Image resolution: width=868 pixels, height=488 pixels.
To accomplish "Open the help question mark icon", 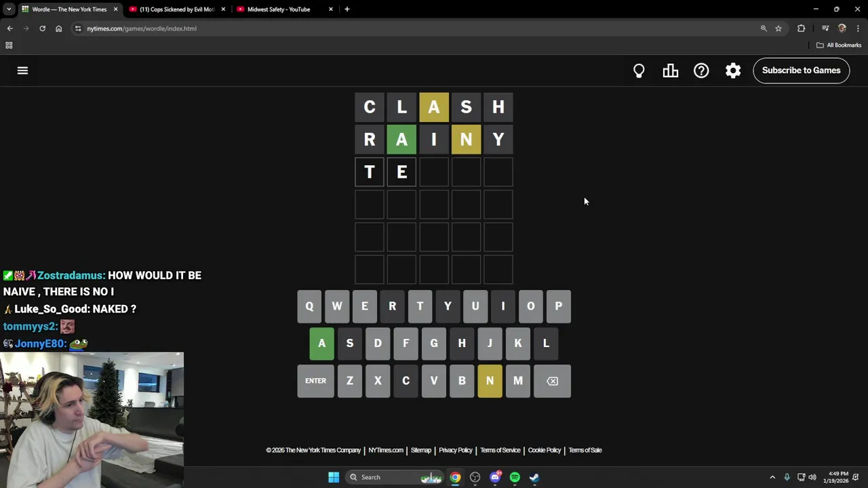I will pos(701,70).
